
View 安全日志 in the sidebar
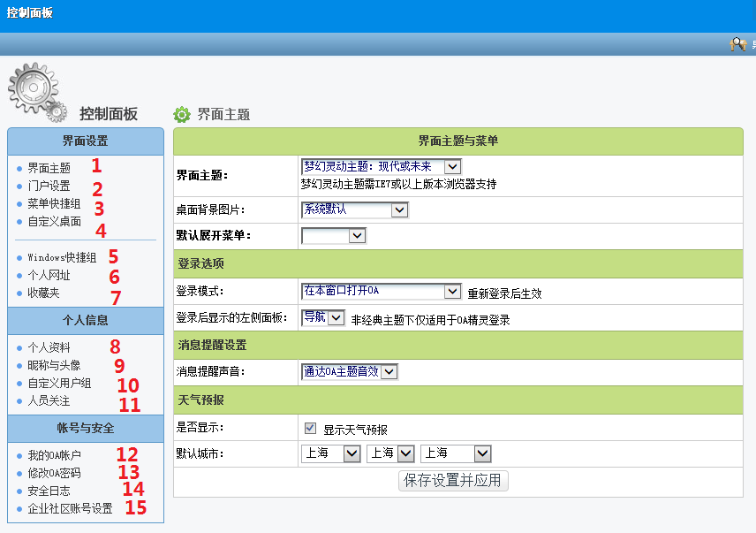(x=49, y=491)
